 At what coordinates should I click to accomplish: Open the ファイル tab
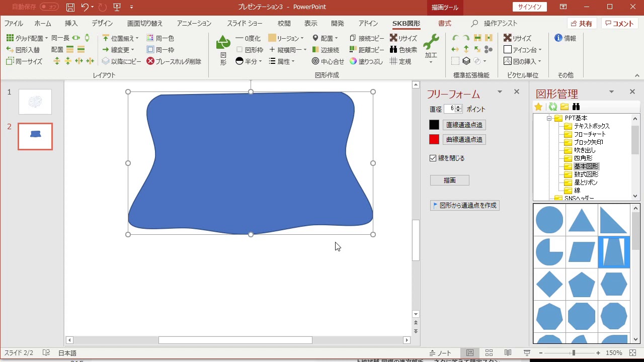14,24
